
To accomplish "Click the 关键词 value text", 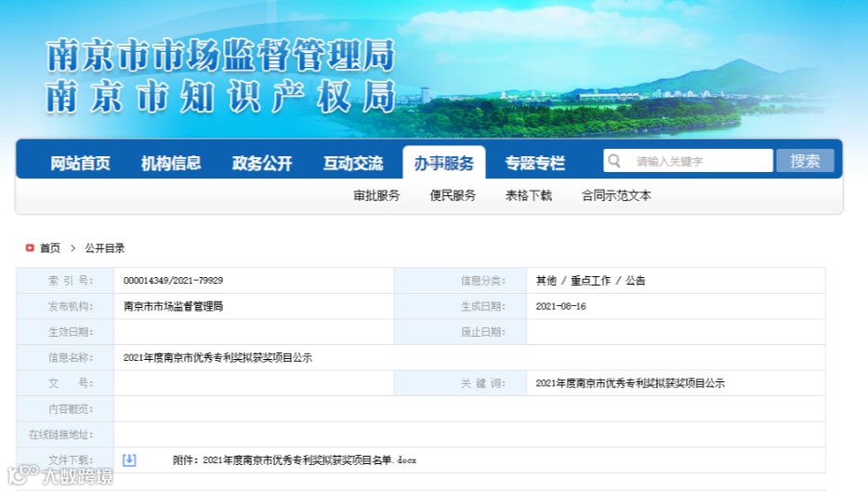I will coord(630,383).
